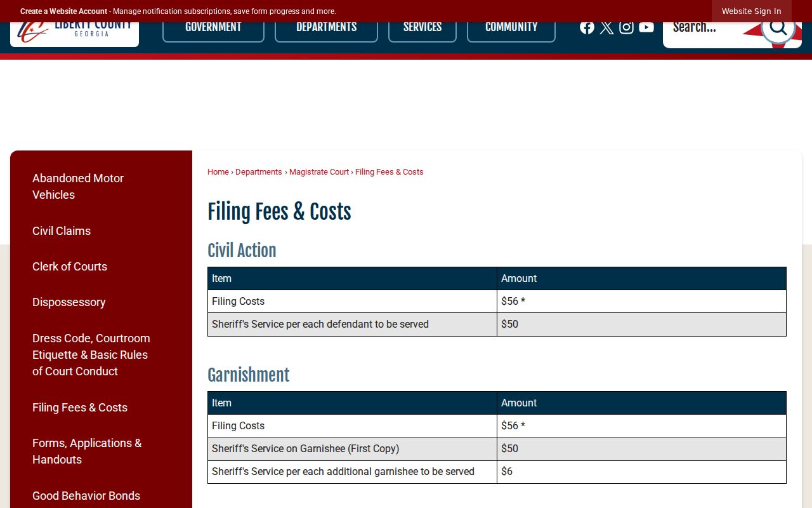Click Sheriff's Service per each additional garnishee

point(352,472)
